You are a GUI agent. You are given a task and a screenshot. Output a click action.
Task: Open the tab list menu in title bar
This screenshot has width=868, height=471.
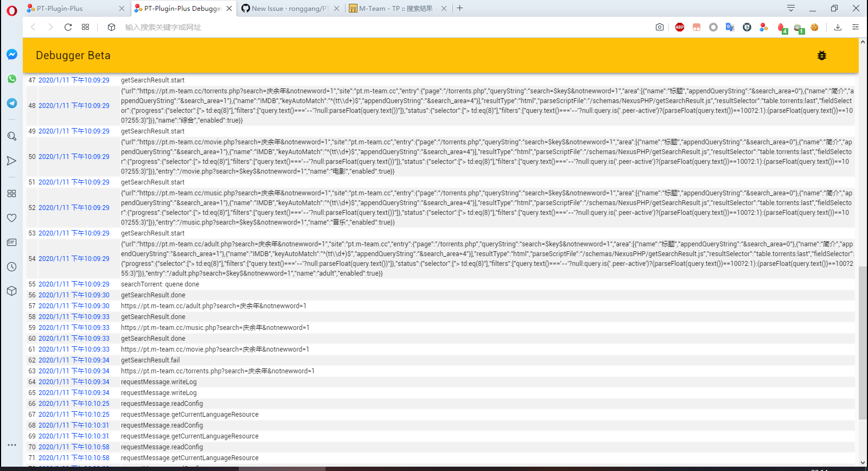click(791, 8)
